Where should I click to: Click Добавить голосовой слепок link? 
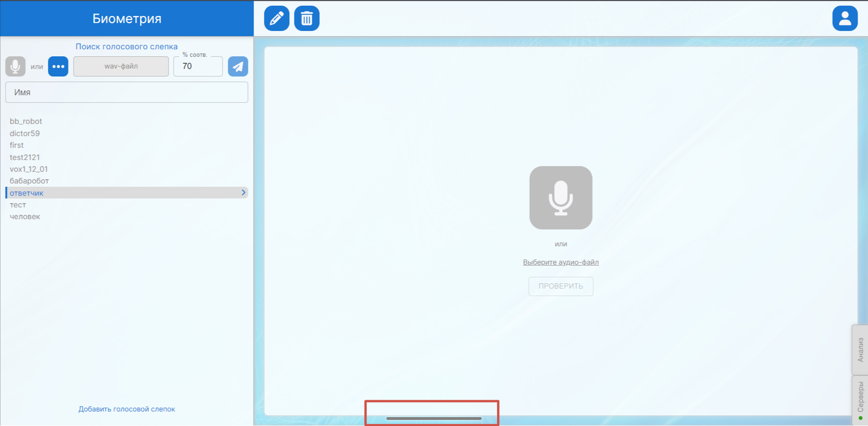pyautogui.click(x=127, y=409)
